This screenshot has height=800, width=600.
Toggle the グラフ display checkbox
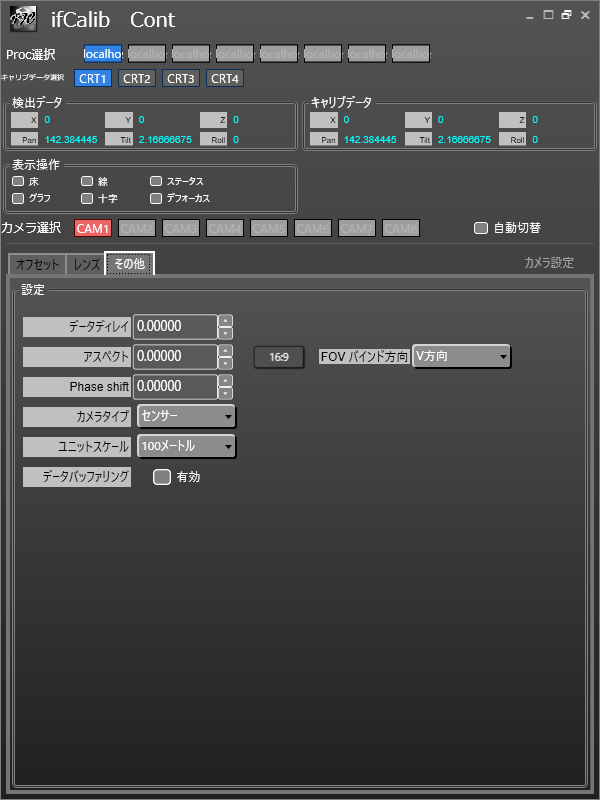point(18,198)
